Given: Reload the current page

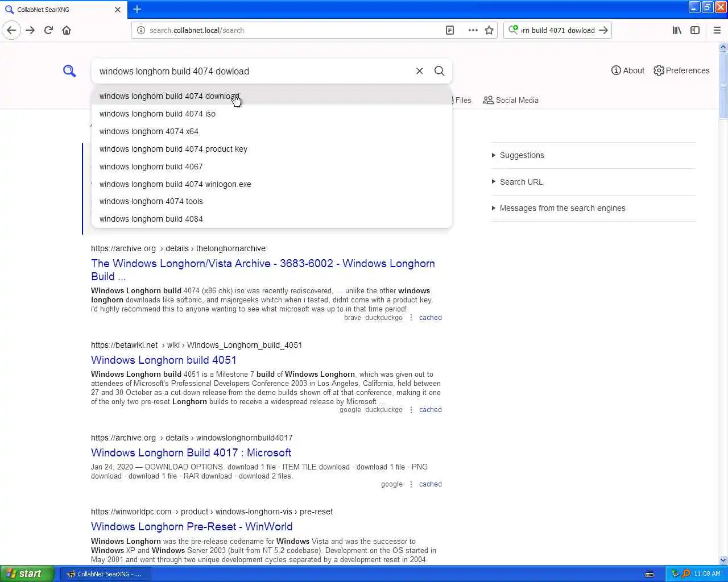Looking at the screenshot, I should tap(48, 30).
